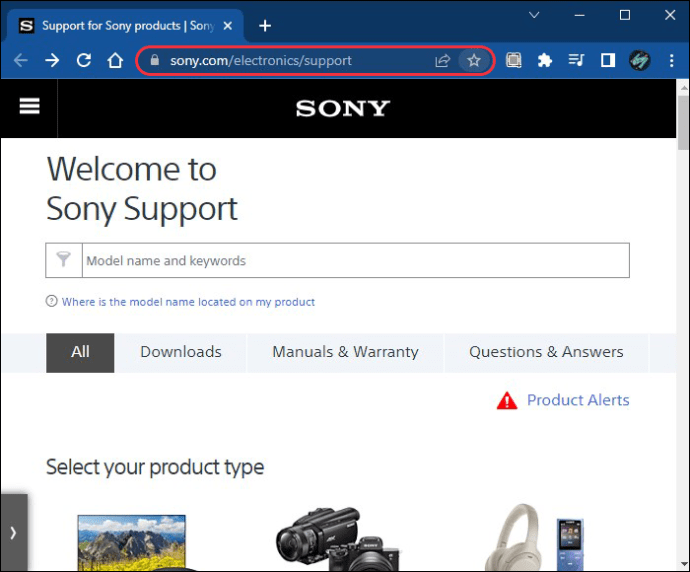The image size is (690, 572).
Task: Expand the side panel arrow tab
Action: (14, 532)
